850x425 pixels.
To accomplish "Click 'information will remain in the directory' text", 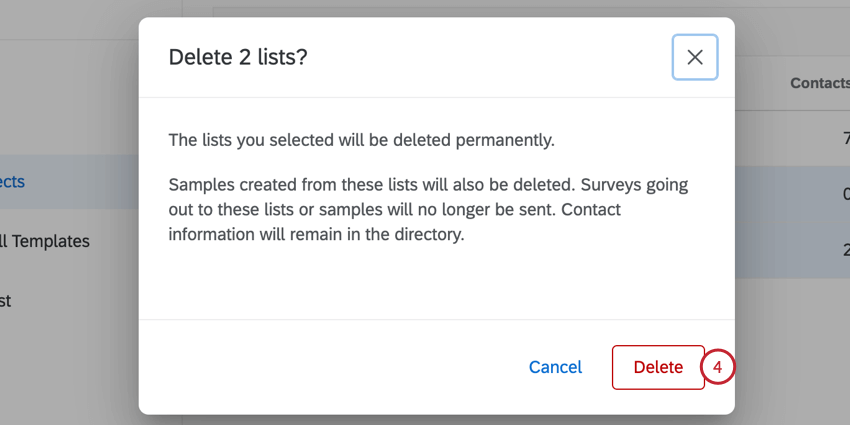I will point(317,236).
